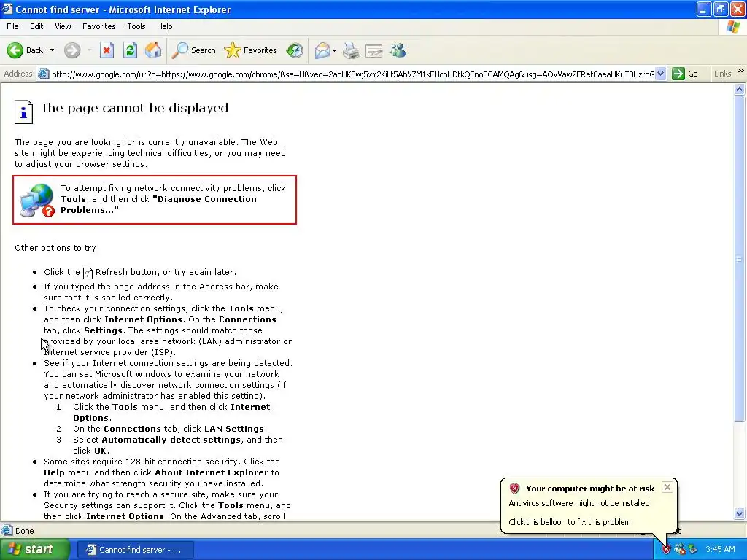This screenshot has width=747, height=560.
Task: Minimize the Internet Explorer window
Action: [704, 9]
